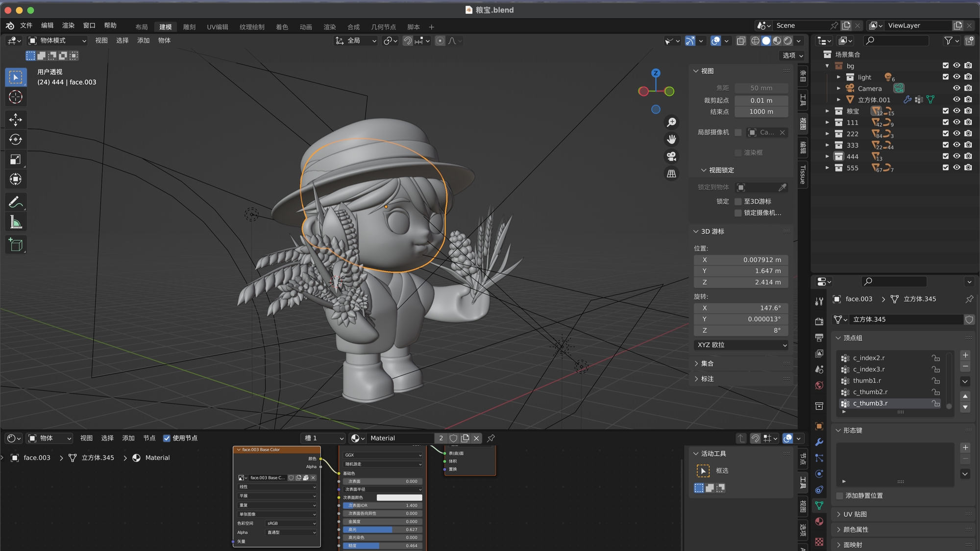980x551 pixels.
Task: Click the viewport zoom magnifier icon
Action: pyautogui.click(x=671, y=122)
